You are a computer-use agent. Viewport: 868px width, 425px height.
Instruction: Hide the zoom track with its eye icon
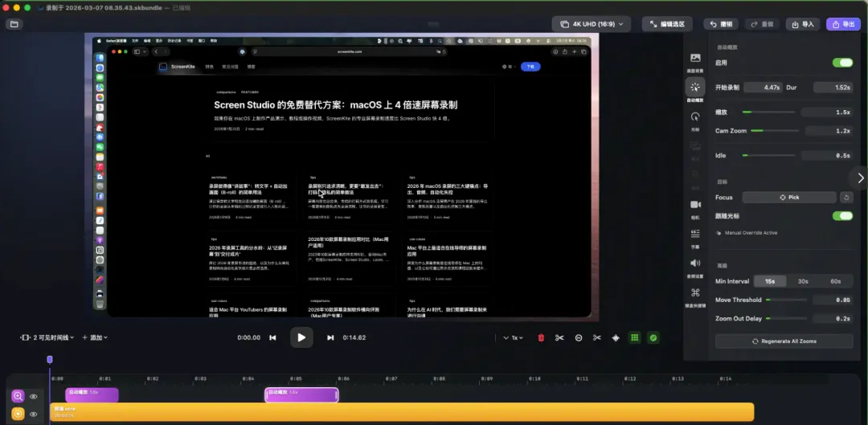coord(33,396)
